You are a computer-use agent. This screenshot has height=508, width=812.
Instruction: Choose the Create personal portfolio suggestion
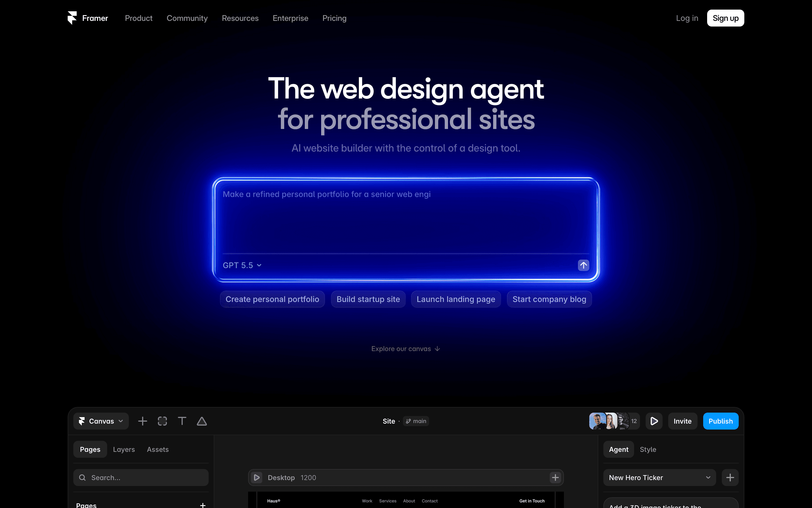[272, 299]
